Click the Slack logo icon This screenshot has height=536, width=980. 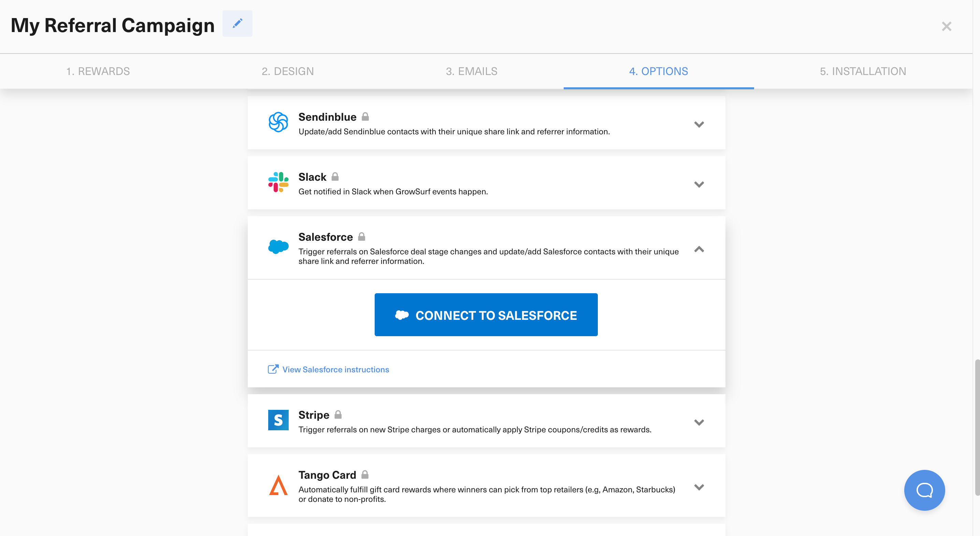[278, 183]
